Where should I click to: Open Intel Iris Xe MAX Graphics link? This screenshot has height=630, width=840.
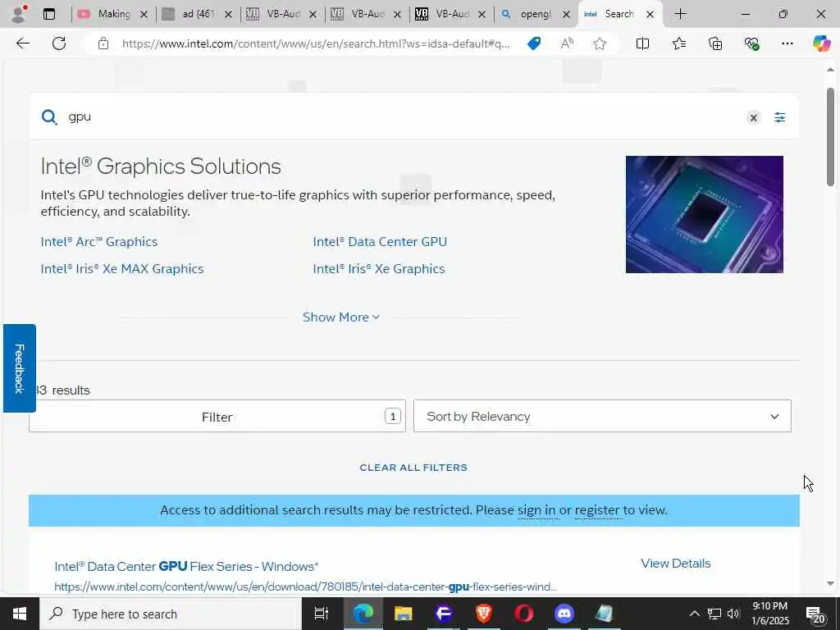pos(122,269)
